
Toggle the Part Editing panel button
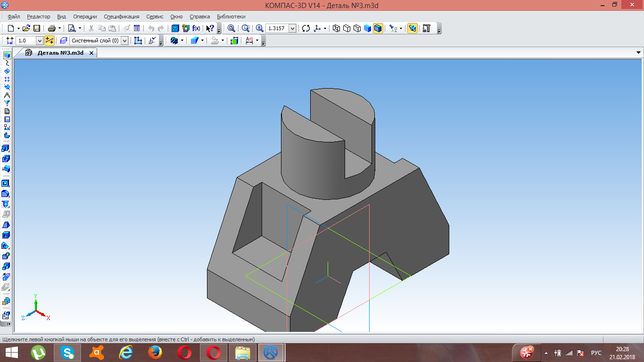[7, 55]
